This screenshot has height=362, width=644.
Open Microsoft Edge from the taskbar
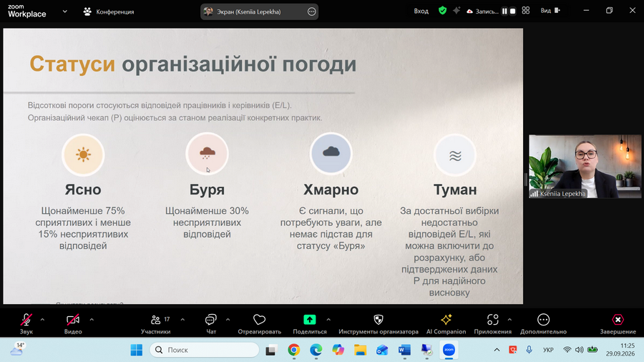316,350
